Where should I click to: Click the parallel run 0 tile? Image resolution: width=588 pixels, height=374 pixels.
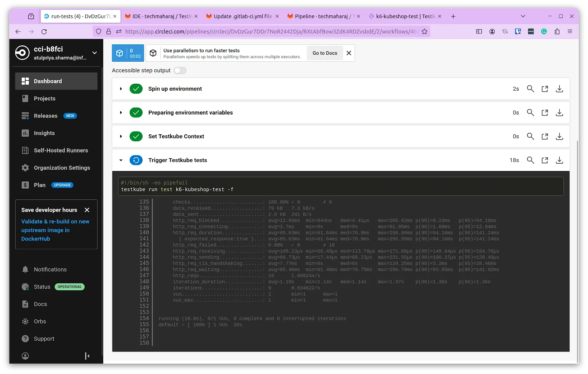coord(128,53)
